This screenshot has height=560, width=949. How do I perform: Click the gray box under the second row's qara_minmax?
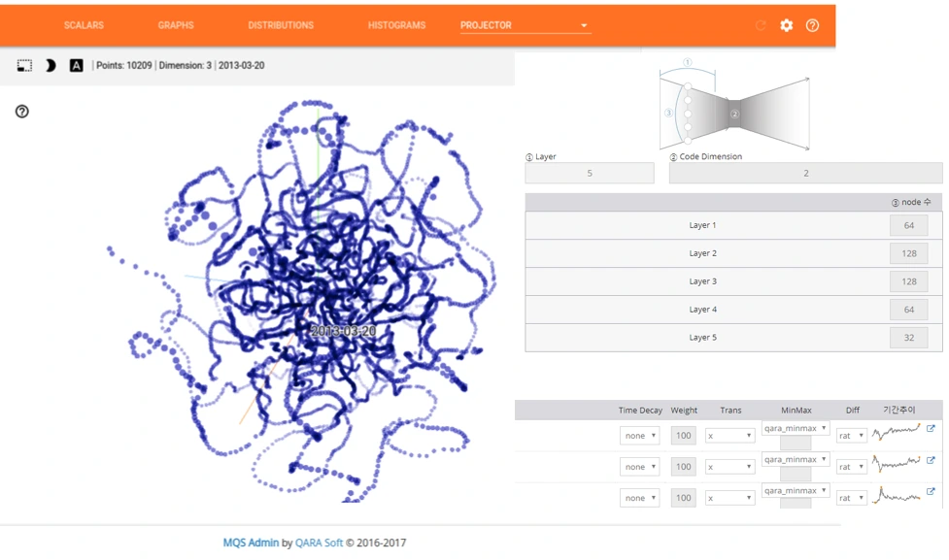coord(796,475)
